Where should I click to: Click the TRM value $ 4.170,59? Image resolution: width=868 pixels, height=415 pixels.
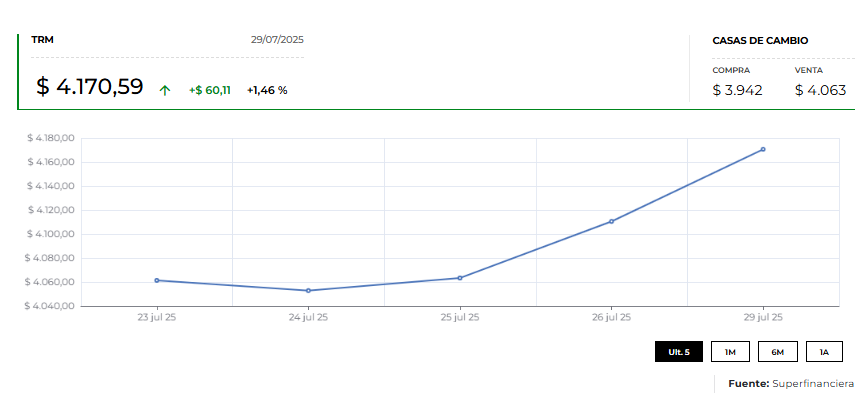coord(90,87)
